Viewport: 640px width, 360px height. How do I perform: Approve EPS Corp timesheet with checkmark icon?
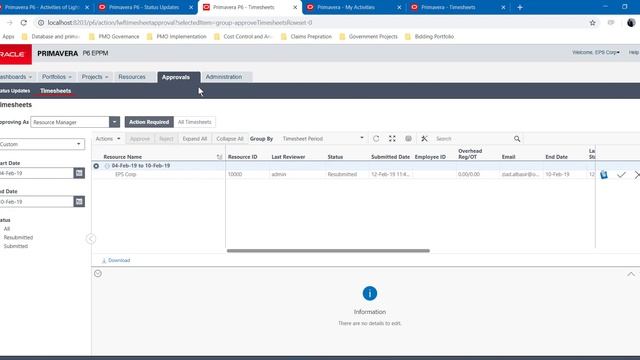(621, 175)
